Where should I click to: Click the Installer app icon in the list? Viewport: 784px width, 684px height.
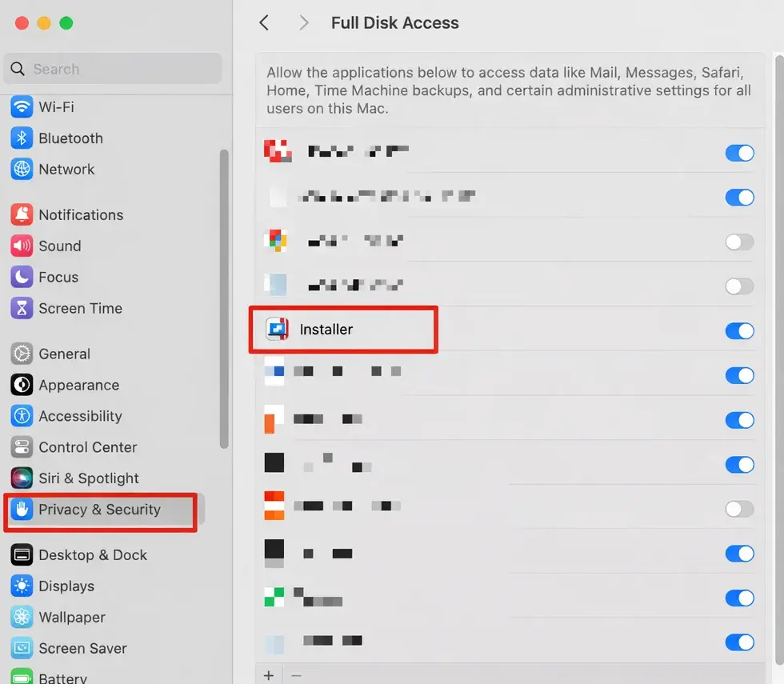(277, 329)
